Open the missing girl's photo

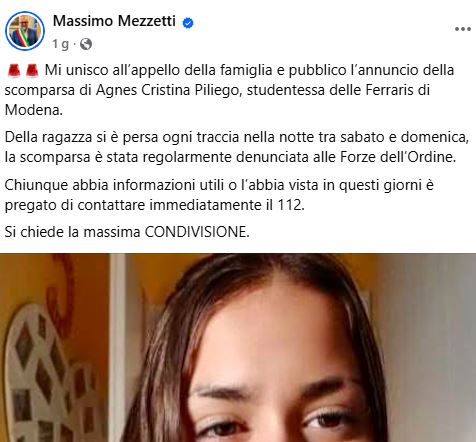238,348
